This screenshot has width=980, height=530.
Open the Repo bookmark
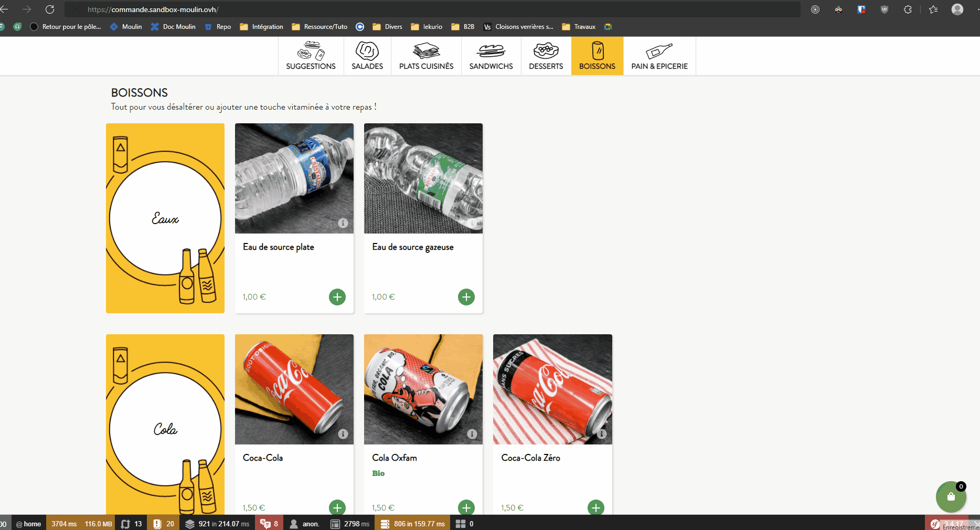(218, 27)
